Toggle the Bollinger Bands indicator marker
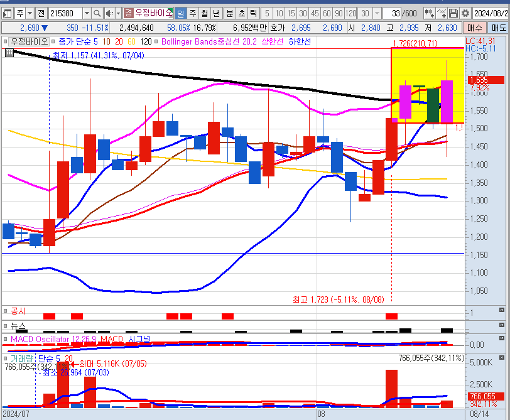510x420 pixels. coord(156,41)
